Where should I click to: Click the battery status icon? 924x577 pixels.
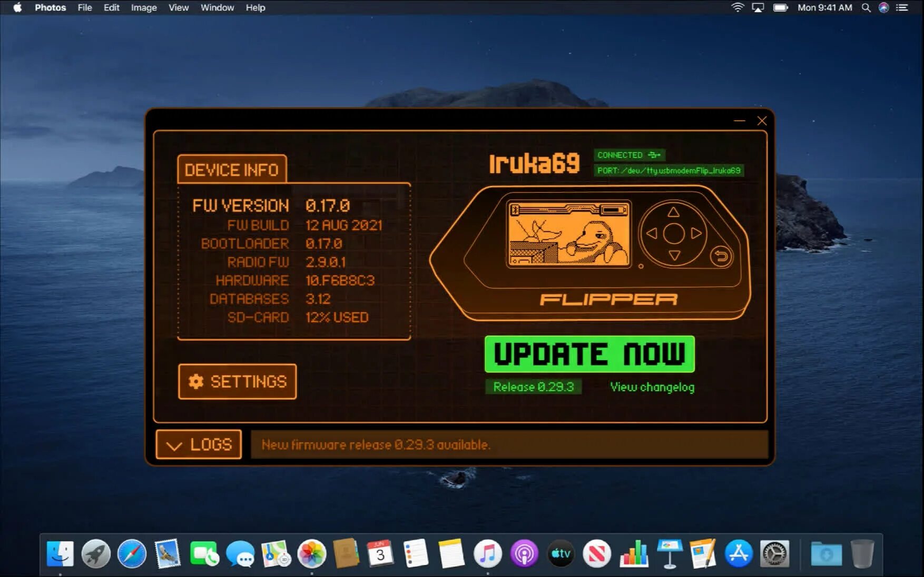(780, 7)
